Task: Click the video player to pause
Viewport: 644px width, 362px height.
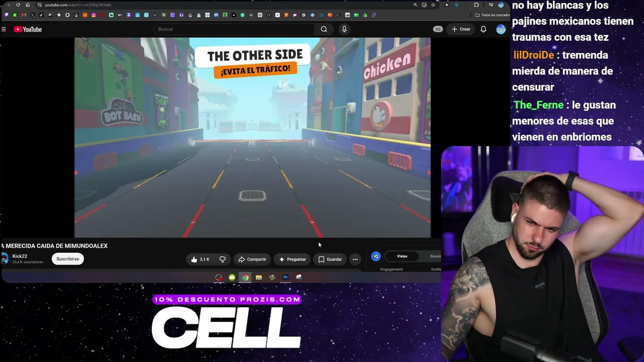Action: point(253,137)
